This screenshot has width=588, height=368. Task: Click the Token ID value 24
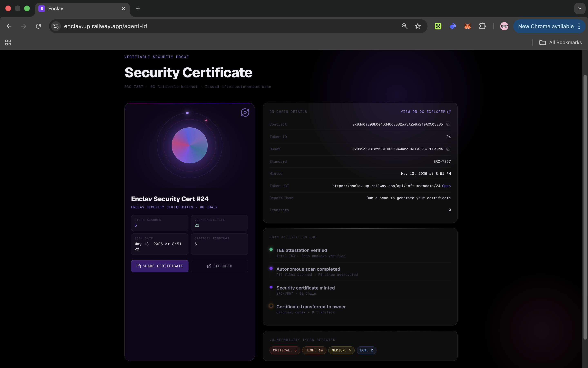click(x=449, y=137)
